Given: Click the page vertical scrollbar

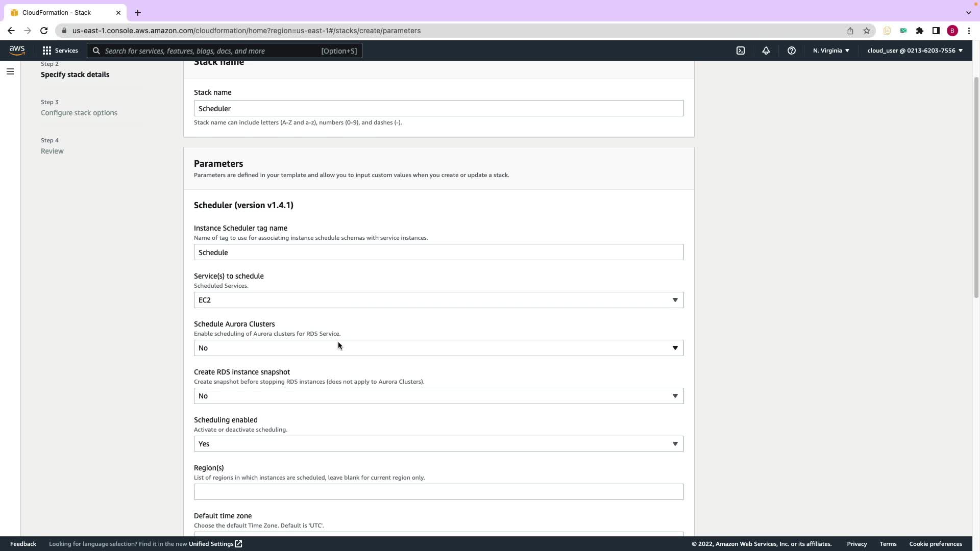Looking at the screenshot, I should point(976,187).
